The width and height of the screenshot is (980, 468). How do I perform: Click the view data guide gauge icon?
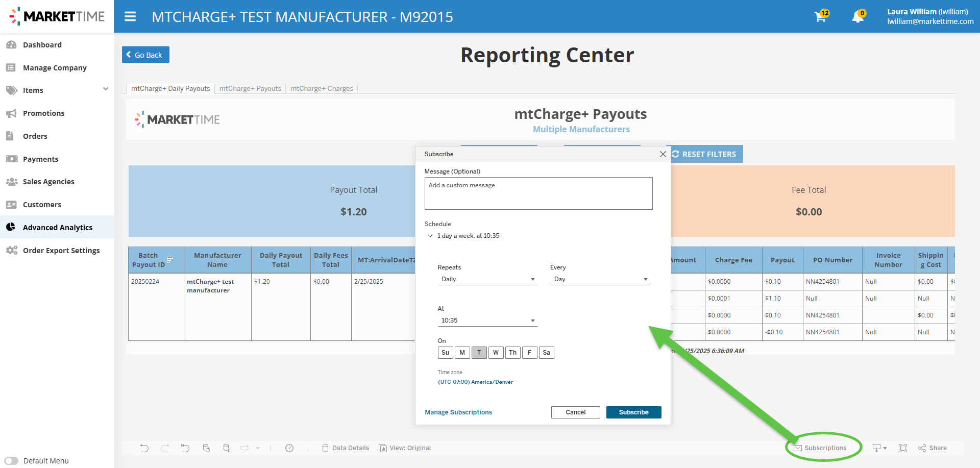pyautogui.click(x=289, y=448)
